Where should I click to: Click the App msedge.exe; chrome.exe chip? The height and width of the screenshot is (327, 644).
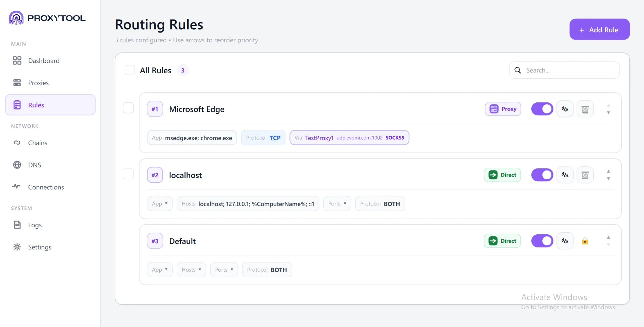pos(192,138)
